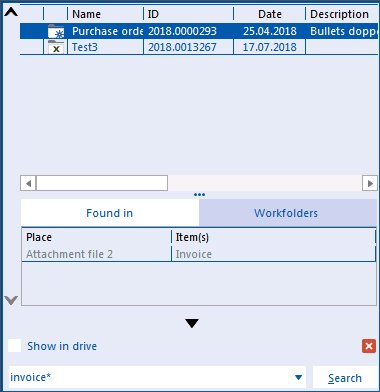Click the up chevron arrow icon
380x392 pixels.
pyautogui.click(x=11, y=12)
